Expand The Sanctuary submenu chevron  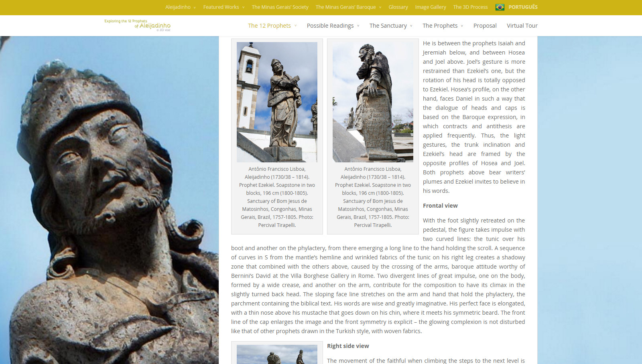[x=411, y=26]
